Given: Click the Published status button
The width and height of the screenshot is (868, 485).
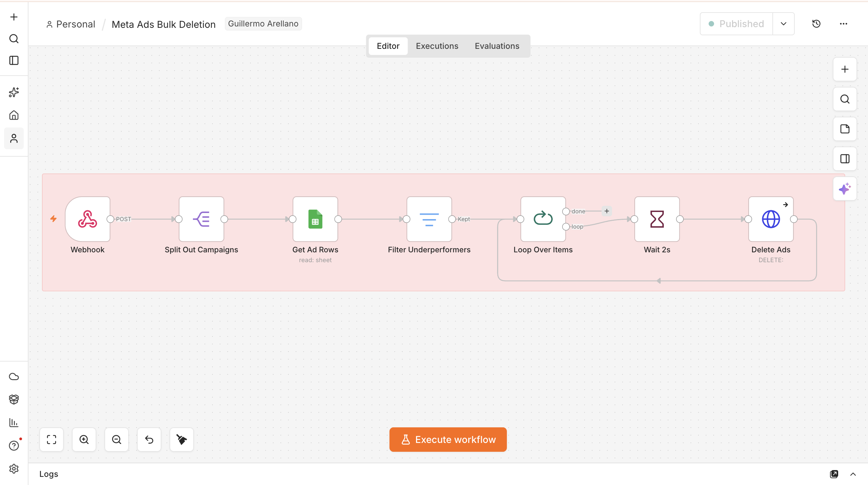Looking at the screenshot, I should [x=736, y=24].
